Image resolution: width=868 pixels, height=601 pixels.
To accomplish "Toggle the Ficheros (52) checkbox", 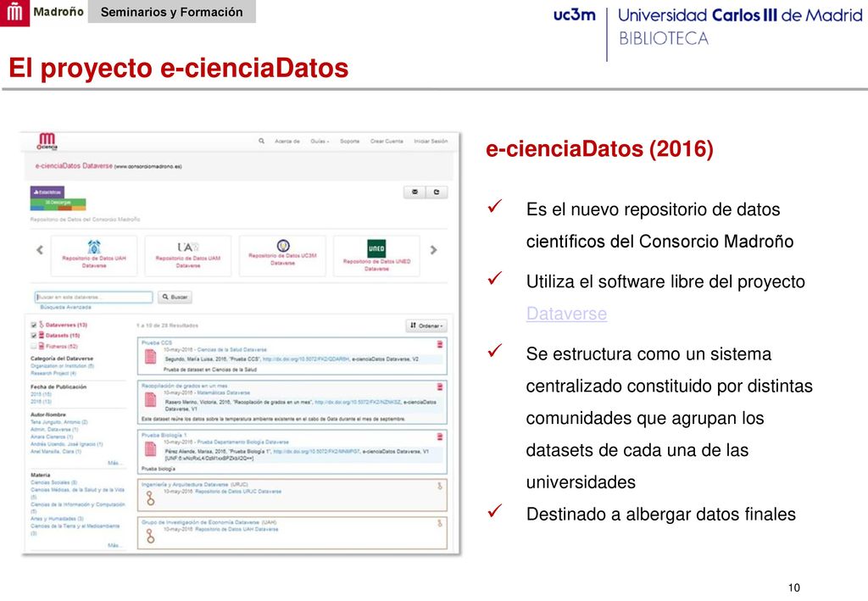I will [x=33, y=346].
